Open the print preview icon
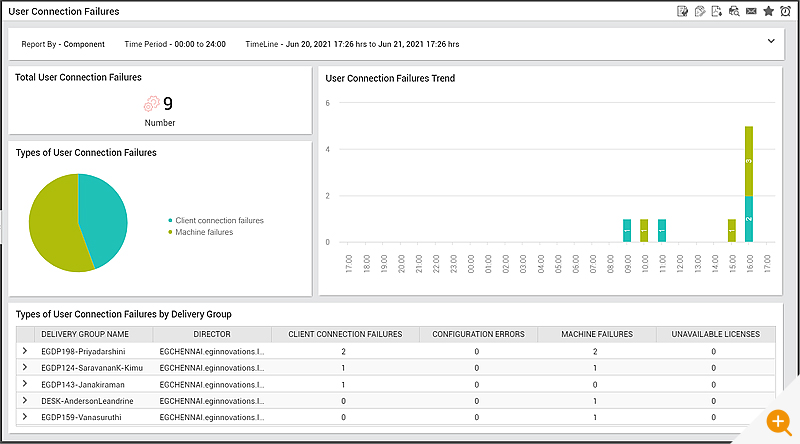The width and height of the screenshot is (800, 444). click(734, 11)
